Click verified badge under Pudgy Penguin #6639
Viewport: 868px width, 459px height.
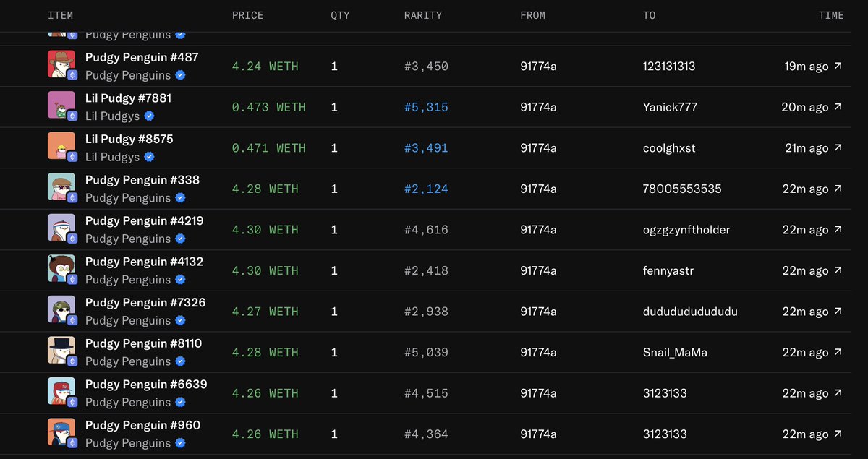pos(180,402)
